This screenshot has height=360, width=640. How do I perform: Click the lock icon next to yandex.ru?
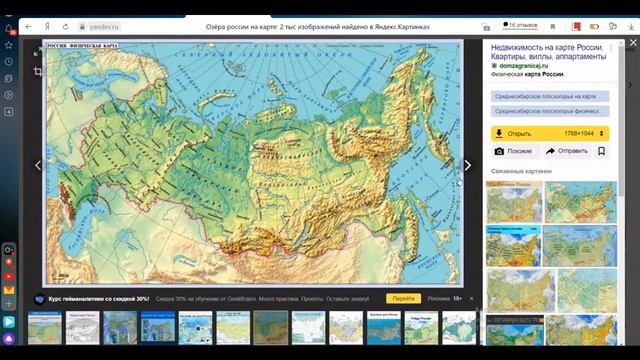coord(82,27)
